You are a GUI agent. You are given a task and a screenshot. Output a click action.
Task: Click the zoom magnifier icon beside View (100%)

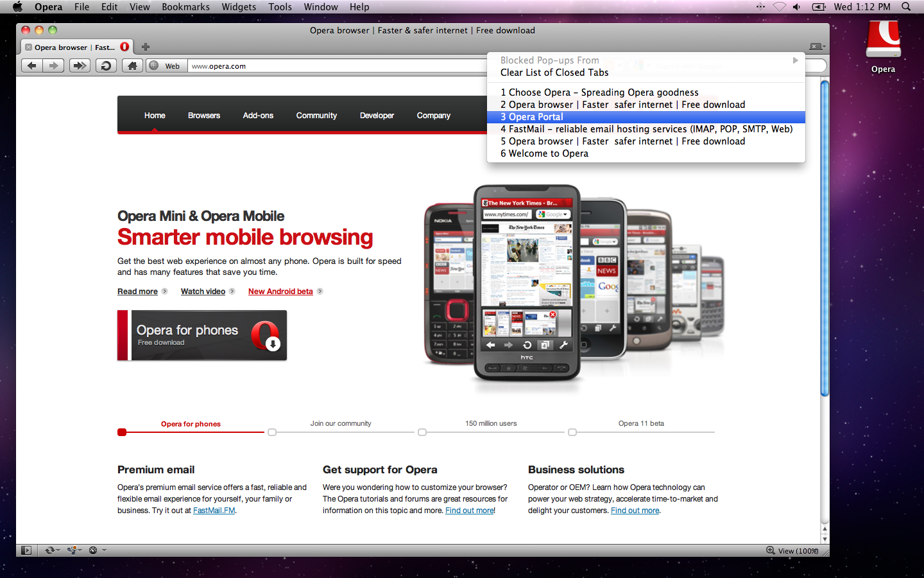click(771, 550)
